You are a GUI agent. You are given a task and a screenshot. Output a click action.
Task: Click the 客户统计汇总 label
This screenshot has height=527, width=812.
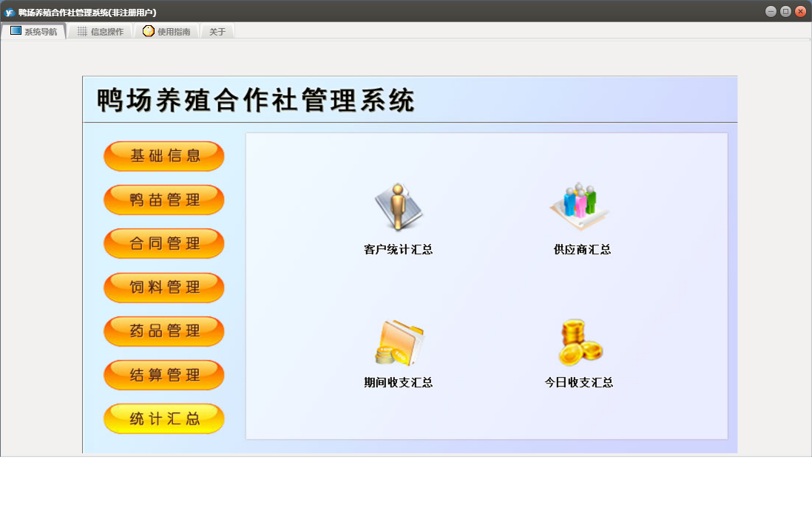pos(398,250)
